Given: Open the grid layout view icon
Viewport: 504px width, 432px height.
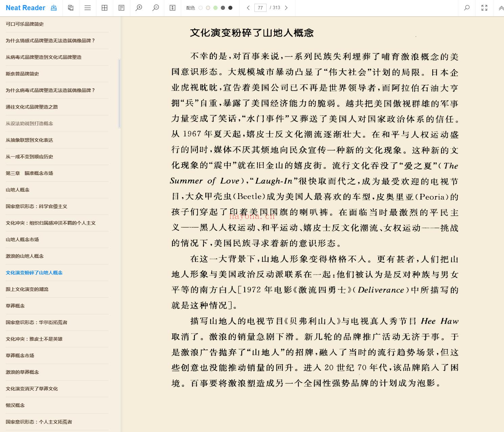Looking at the screenshot, I should coord(105,8).
